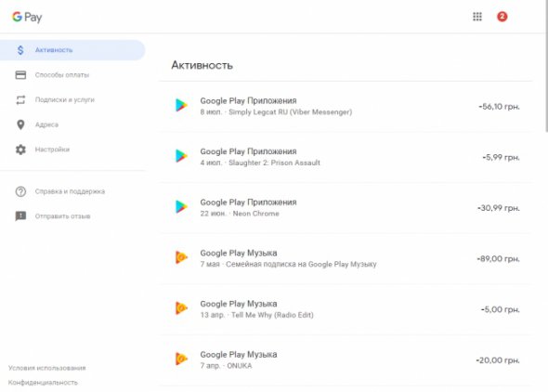This screenshot has width=548, height=392.
Task: Click Play Music icon for Семейная подписка
Action: [x=181, y=257]
